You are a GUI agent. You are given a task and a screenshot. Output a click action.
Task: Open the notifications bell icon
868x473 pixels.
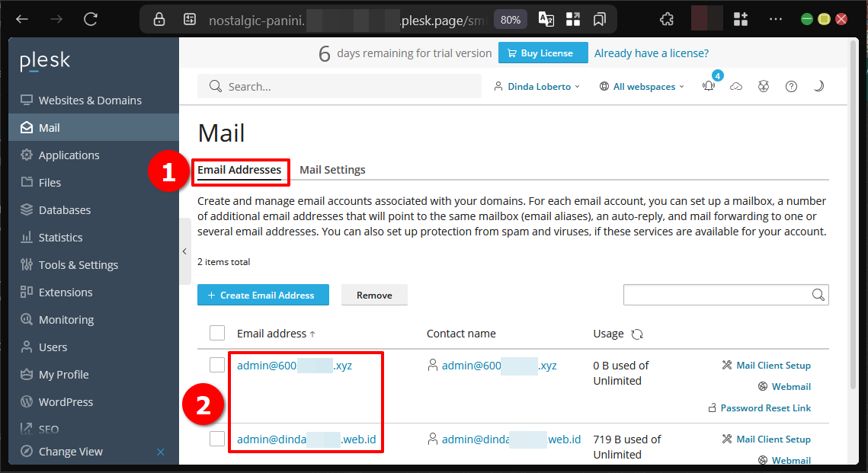(x=708, y=86)
